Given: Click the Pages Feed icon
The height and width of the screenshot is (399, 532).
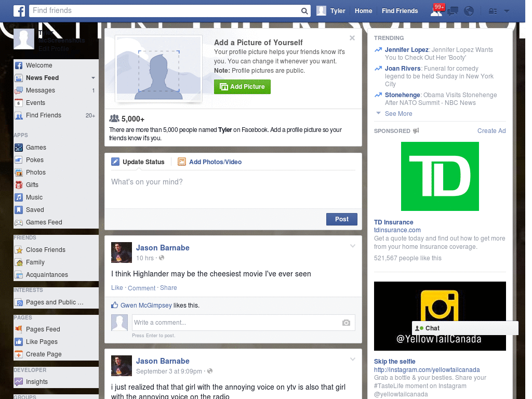Looking at the screenshot, I should pos(19,329).
